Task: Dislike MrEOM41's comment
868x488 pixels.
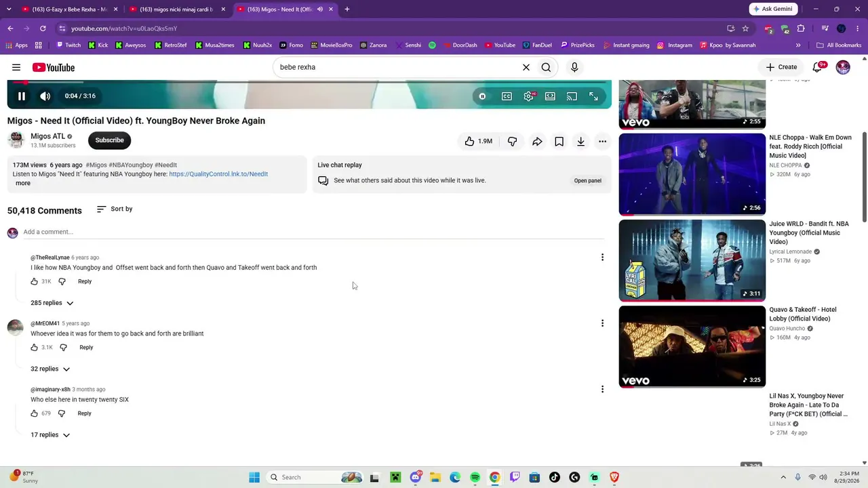Action: [63, 347]
